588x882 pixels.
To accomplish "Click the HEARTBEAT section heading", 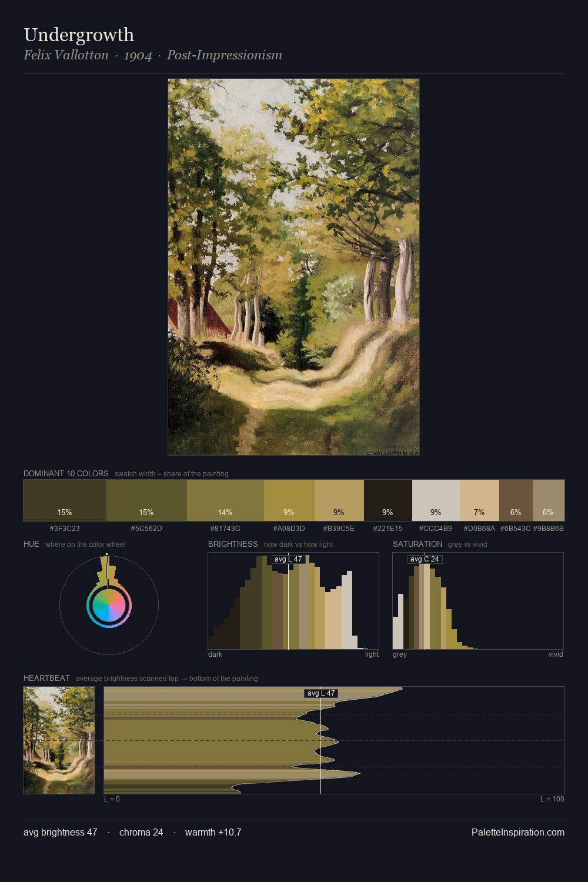I will click(x=46, y=678).
